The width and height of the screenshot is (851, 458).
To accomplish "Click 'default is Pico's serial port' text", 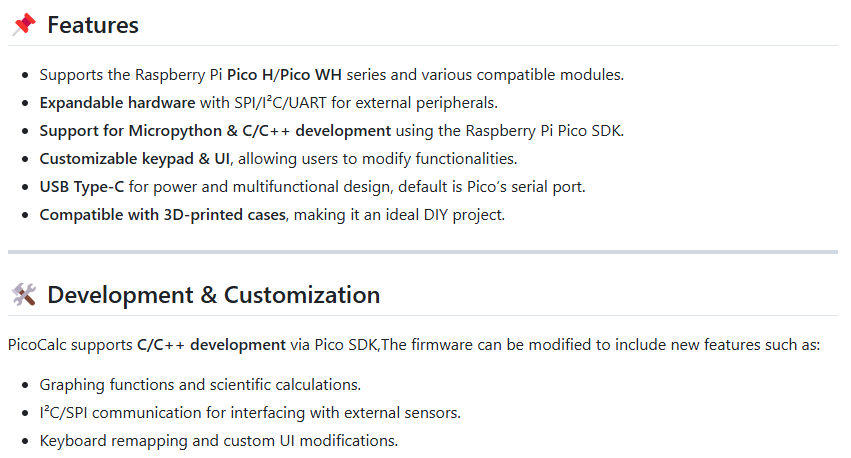I will (x=492, y=187).
